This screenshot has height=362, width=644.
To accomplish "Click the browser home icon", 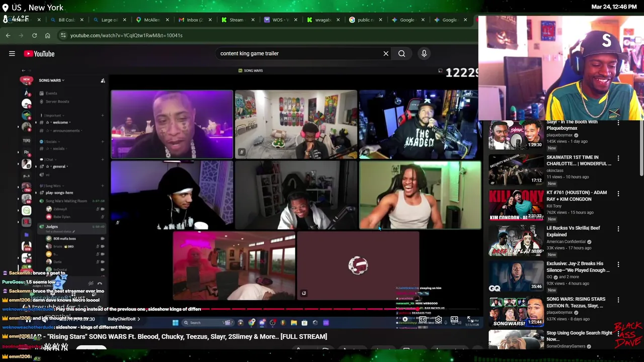I will tap(47, 35).
